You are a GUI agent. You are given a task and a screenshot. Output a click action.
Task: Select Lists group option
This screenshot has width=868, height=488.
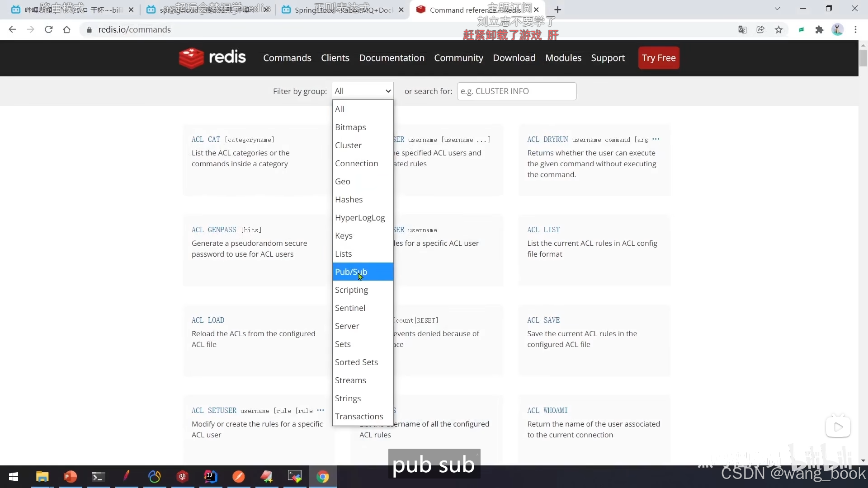click(363, 253)
